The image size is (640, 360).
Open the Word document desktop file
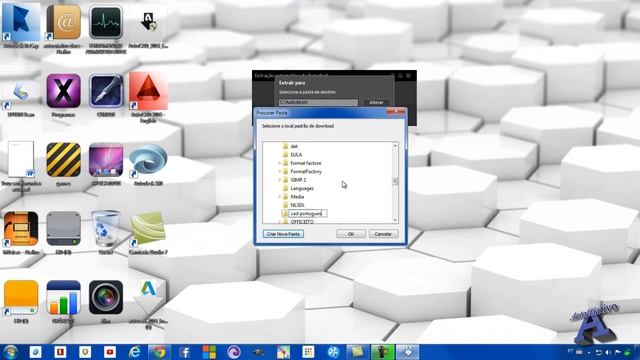21,159
